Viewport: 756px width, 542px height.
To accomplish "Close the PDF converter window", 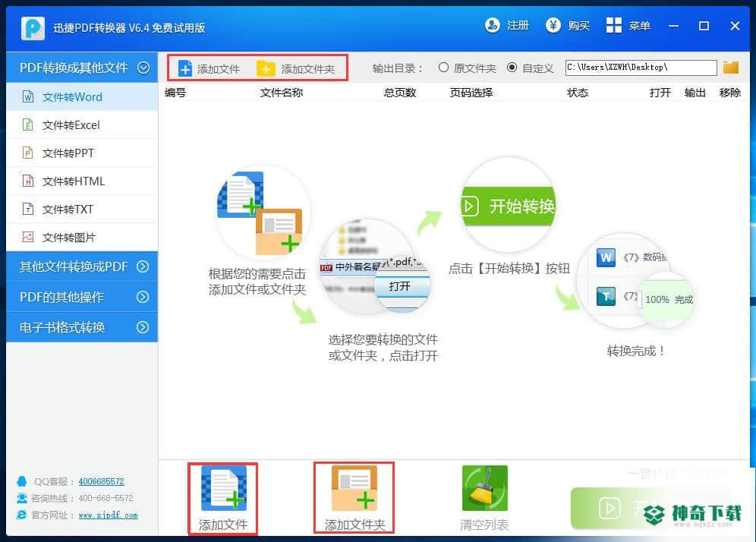I will pos(735,26).
